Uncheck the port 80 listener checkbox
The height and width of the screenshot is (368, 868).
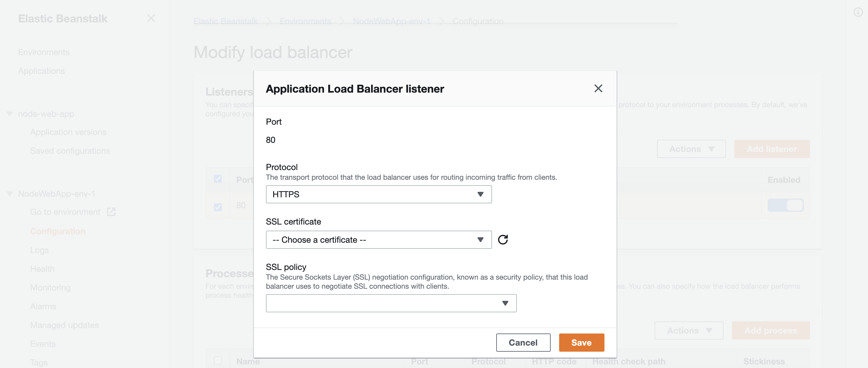[218, 207]
